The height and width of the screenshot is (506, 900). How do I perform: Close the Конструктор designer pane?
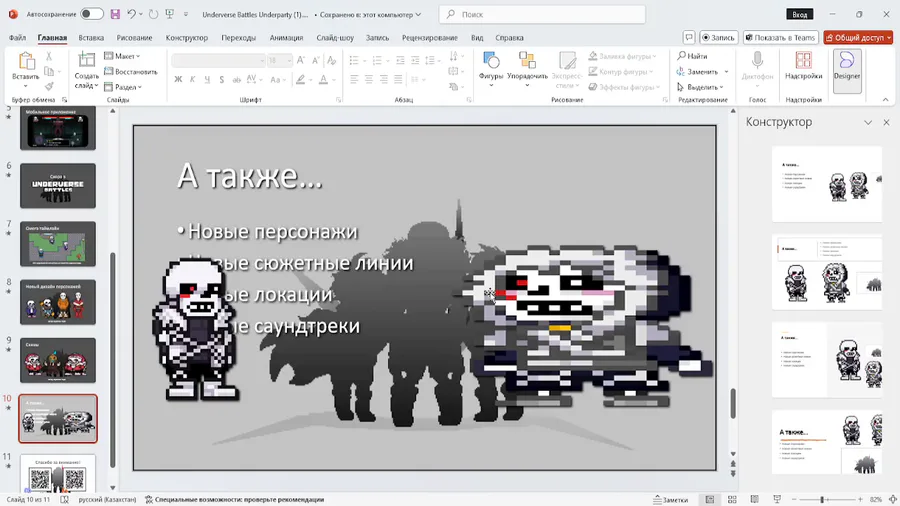tap(886, 122)
